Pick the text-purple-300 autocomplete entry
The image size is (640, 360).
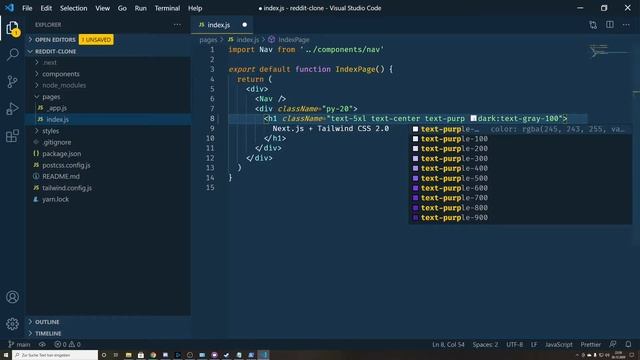[520, 158]
